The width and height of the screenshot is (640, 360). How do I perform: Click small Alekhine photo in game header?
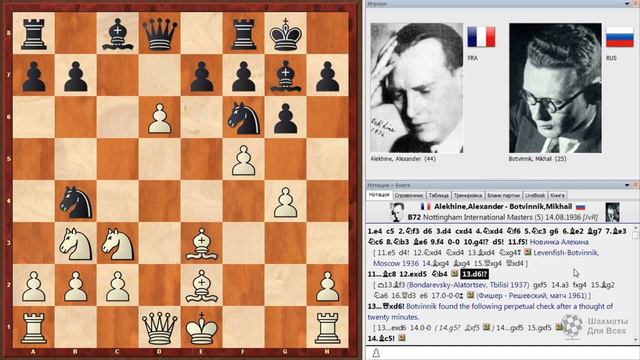coord(397,212)
